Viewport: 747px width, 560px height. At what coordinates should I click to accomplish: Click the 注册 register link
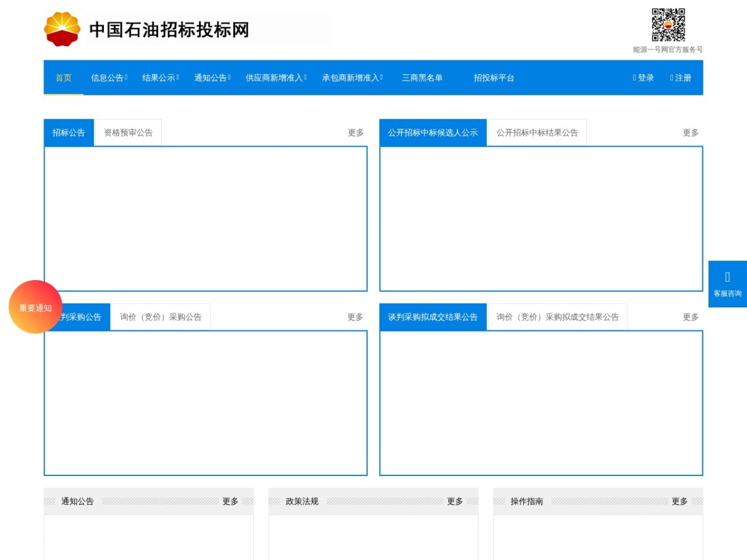(681, 78)
